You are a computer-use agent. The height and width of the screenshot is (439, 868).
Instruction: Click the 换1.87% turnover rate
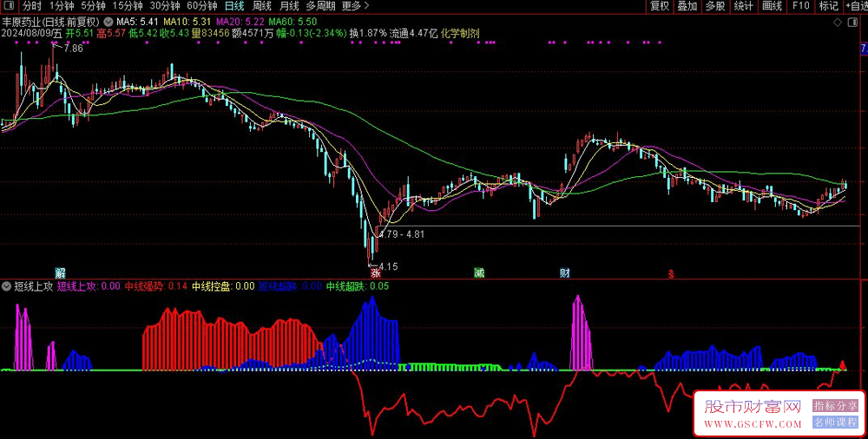[368, 33]
